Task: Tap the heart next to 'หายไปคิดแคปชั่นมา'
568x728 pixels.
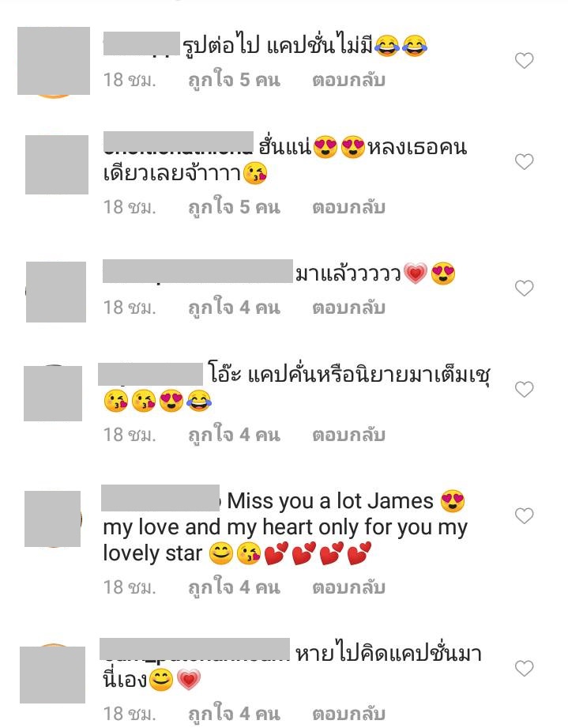Action: click(x=525, y=668)
